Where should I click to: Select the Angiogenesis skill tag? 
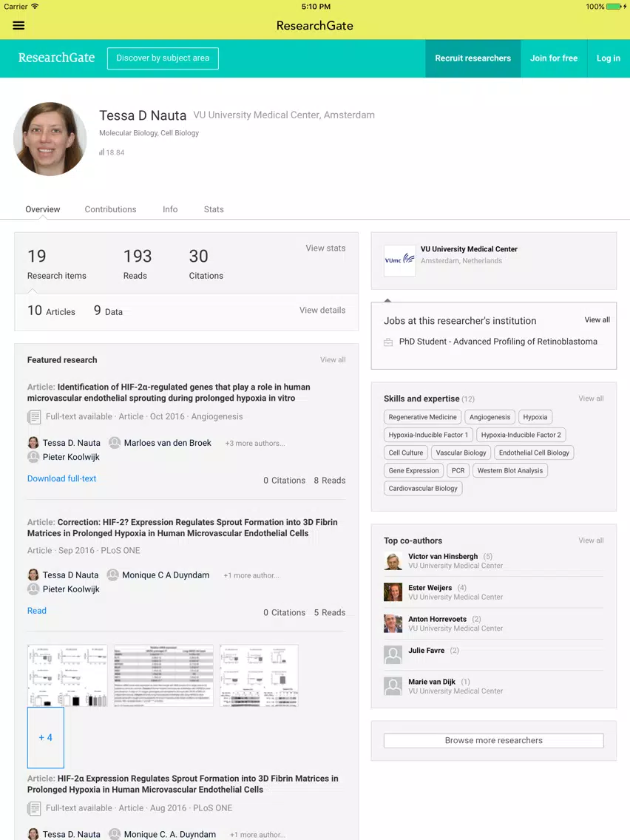click(x=490, y=417)
